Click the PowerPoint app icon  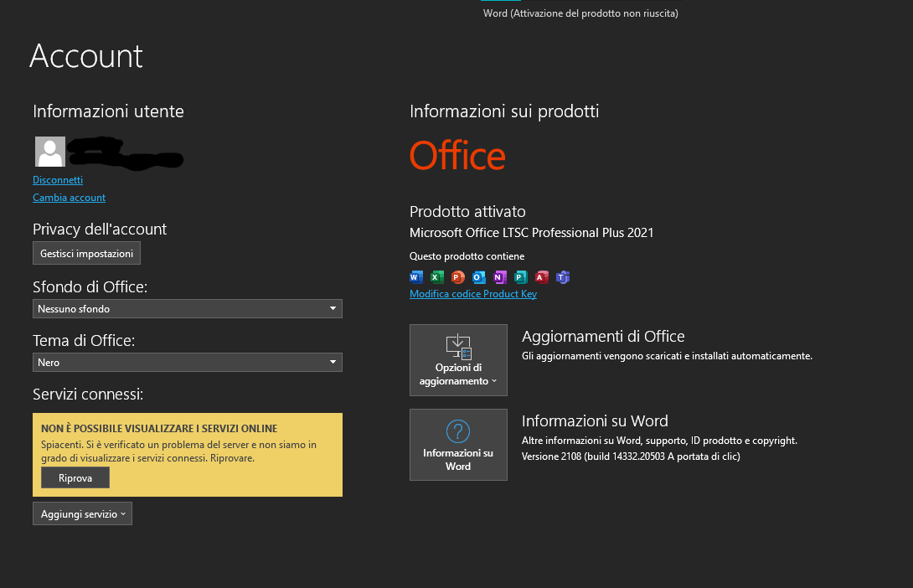(x=458, y=277)
